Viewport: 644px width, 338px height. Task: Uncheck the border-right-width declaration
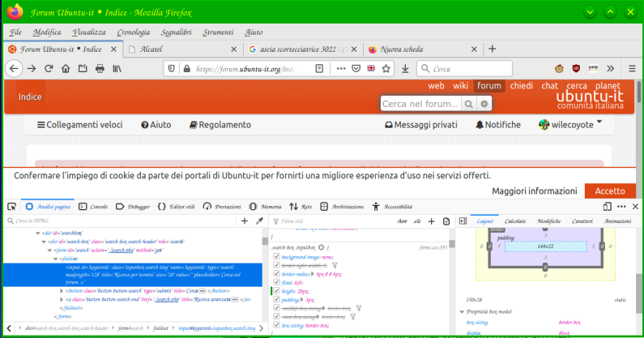pos(276,265)
